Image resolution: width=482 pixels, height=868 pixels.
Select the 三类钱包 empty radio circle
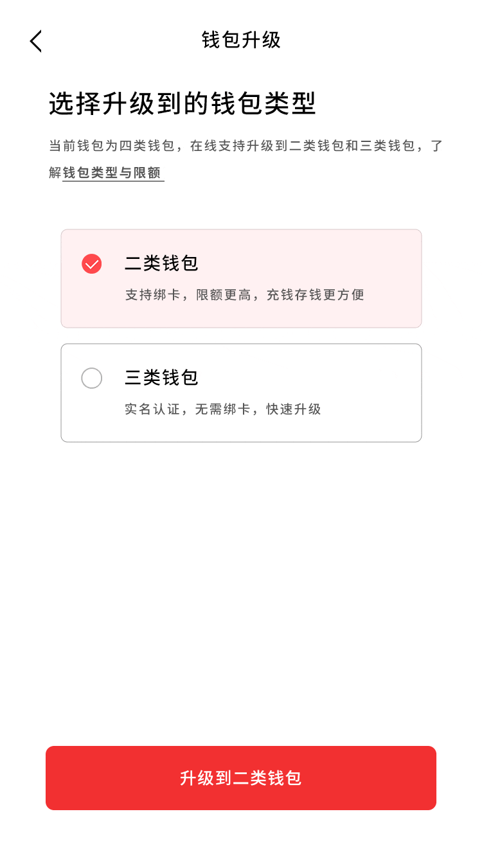point(91,378)
